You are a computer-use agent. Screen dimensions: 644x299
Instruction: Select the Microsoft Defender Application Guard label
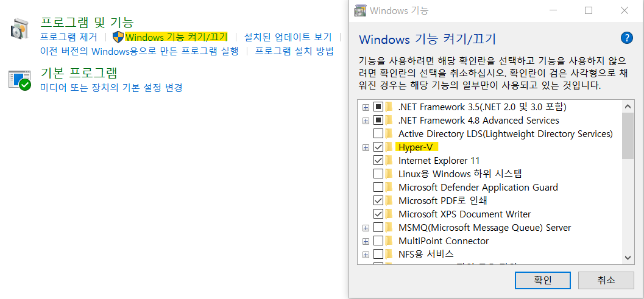tap(478, 188)
